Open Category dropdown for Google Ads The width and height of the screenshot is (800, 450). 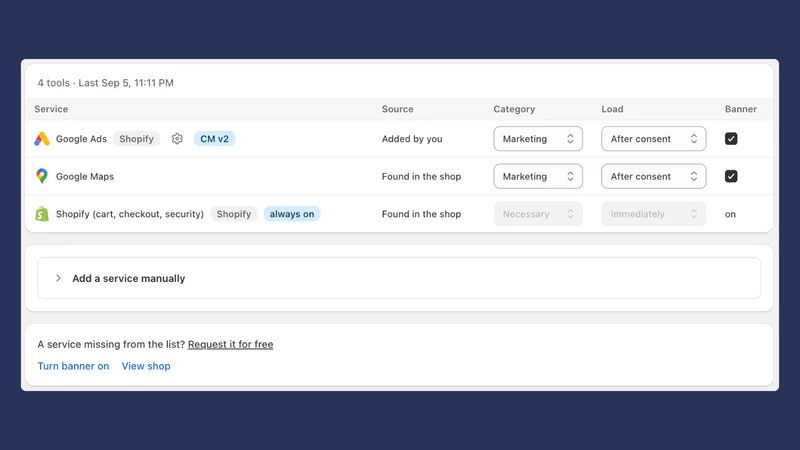[x=538, y=139]
